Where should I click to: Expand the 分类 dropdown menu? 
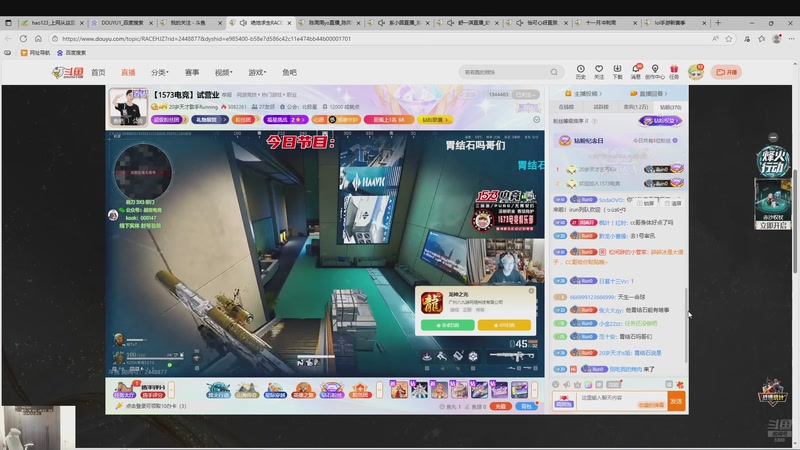point(160,72)
